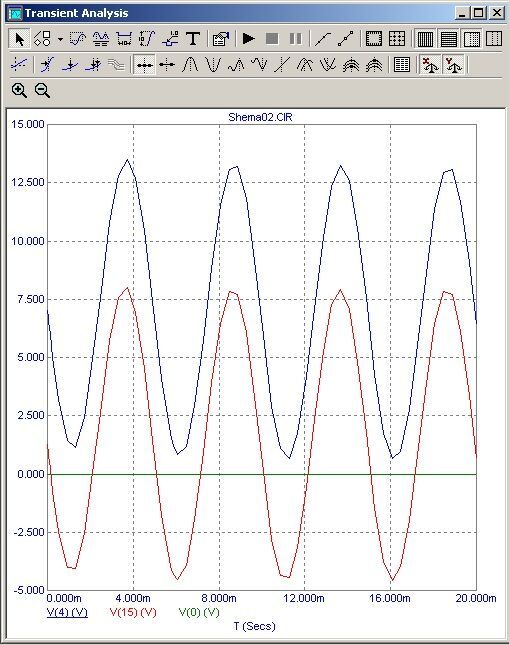Toggle the plot frame border icon
Screen dimensions: 509x645
(x=374, y=39)
